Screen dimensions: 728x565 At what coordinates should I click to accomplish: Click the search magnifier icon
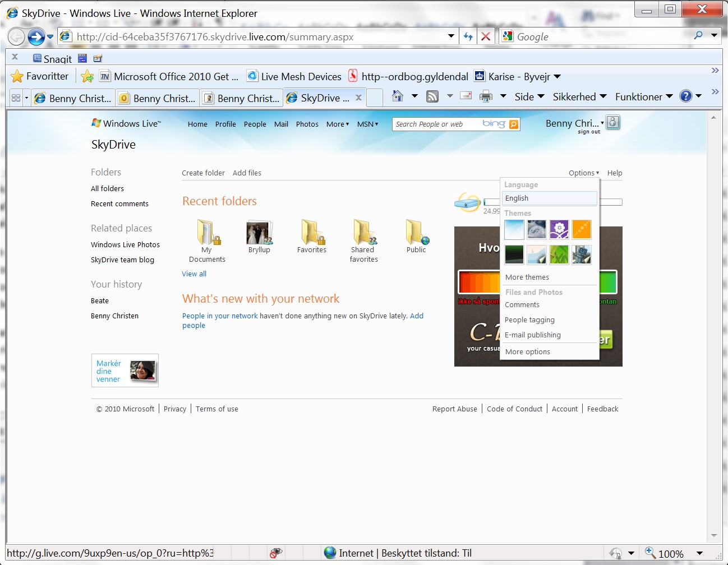698,35
